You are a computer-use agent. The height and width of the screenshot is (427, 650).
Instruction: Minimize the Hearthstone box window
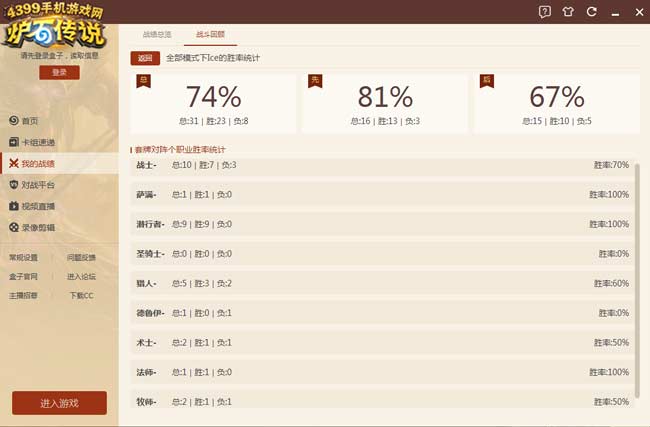pos(615,14)
